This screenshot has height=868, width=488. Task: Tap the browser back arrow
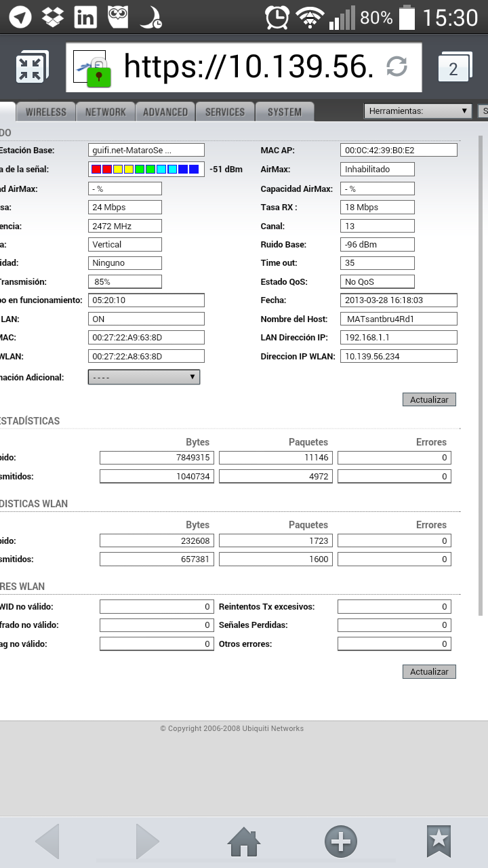click(x=47, y=842)
